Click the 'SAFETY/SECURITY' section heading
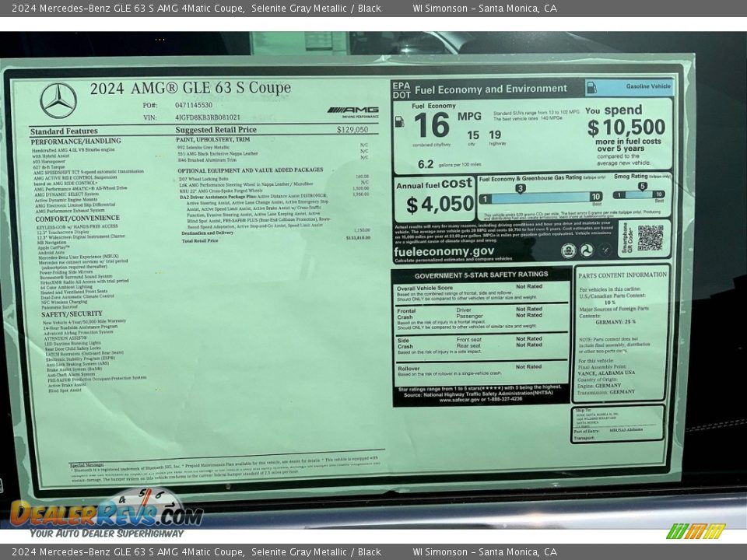Image resolution: width=747 pixels, height=560 pixels. coord(72,313)
